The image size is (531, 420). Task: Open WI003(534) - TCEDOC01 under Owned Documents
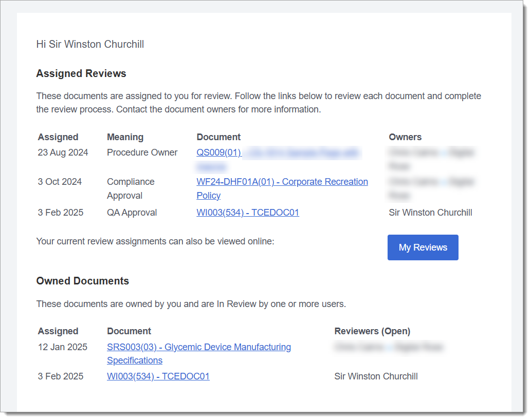[x=158, y=376]
